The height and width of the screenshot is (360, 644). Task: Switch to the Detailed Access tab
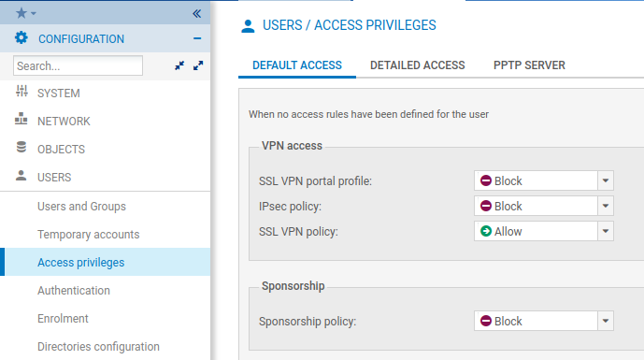coord(417,65)
